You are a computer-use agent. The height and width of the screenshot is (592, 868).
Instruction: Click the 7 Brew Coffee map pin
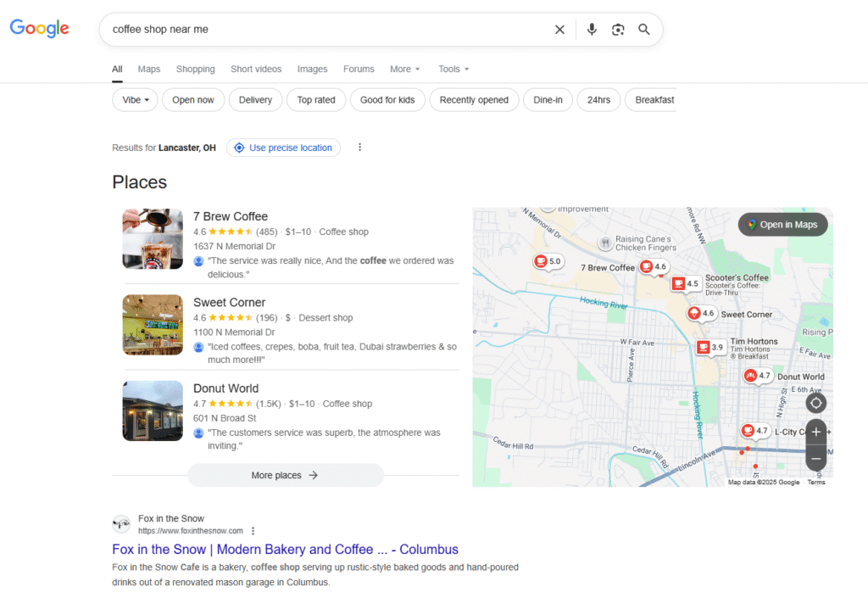[647, 267]
